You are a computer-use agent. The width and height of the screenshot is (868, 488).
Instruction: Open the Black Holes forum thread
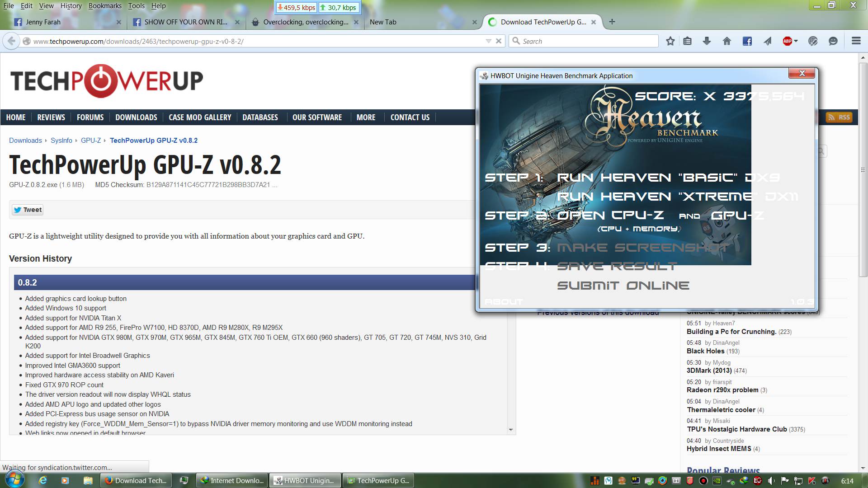point(706,351)
